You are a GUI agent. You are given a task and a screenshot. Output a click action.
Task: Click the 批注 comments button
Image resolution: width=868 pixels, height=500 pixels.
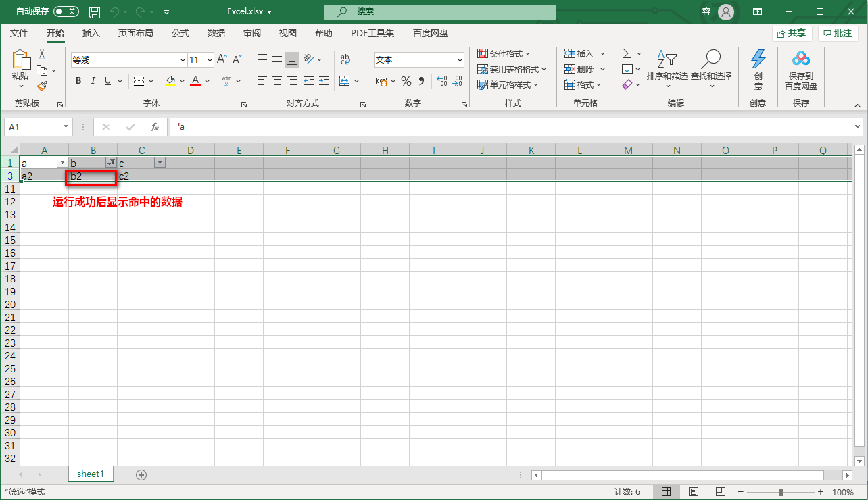(x=838, y=33)
